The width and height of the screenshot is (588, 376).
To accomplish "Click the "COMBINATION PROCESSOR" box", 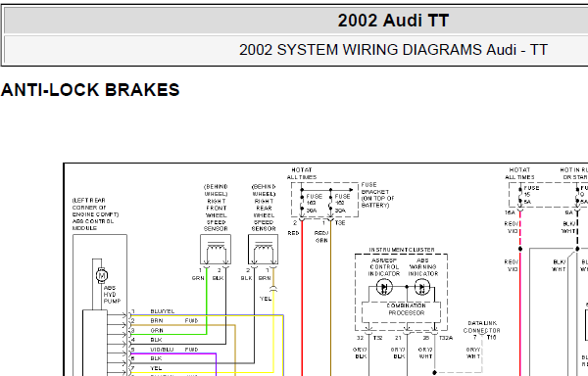I will 401,312.
